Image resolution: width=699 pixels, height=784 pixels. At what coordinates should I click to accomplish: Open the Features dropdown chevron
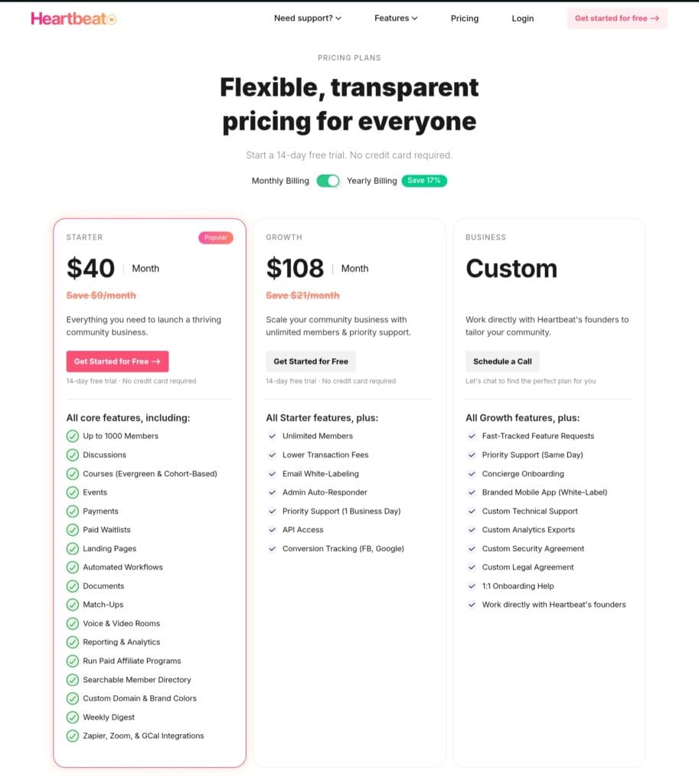click(413, 18)
